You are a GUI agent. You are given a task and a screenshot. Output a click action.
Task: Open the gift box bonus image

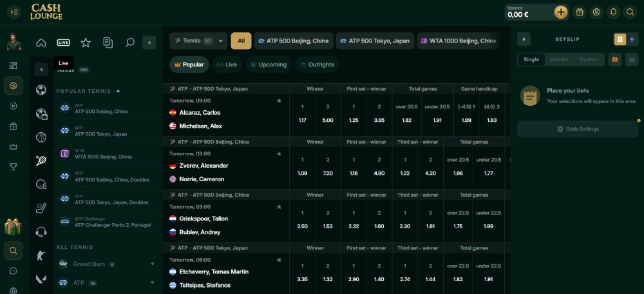tap(13, 226)
